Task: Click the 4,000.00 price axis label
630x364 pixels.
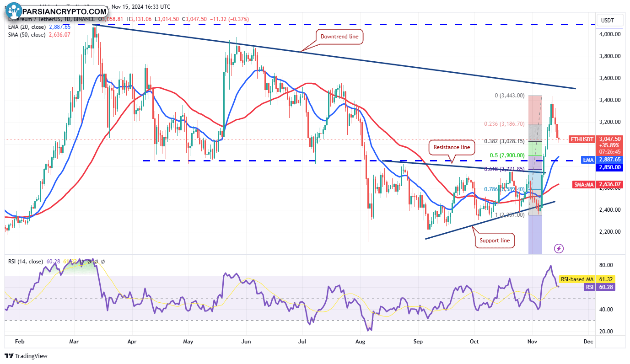Action: (x=610, y=34)
